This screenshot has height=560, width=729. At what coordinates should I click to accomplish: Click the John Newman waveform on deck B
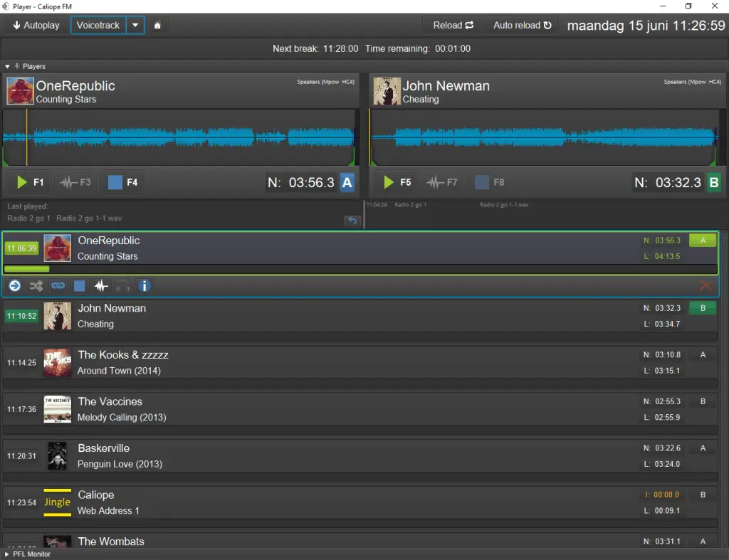coord(547,137)
